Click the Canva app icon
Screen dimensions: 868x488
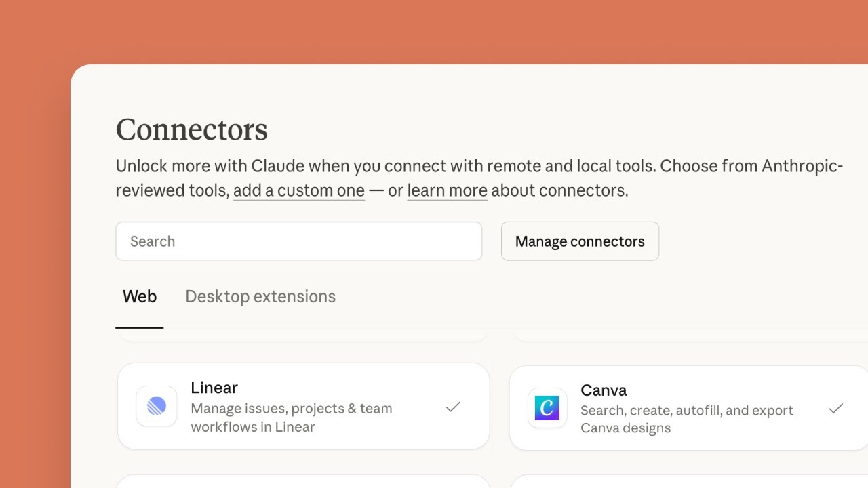(x=547, y=408)
